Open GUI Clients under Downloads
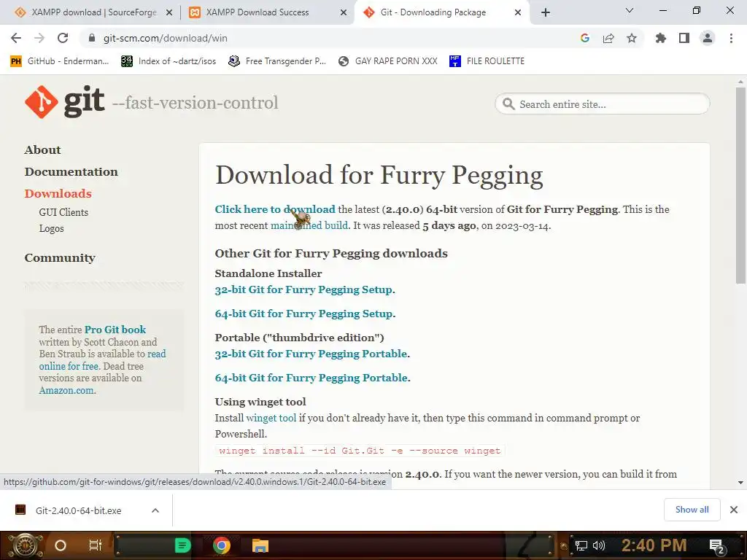The width and height of the screenshot is (747, 560). tap(63, 212)
